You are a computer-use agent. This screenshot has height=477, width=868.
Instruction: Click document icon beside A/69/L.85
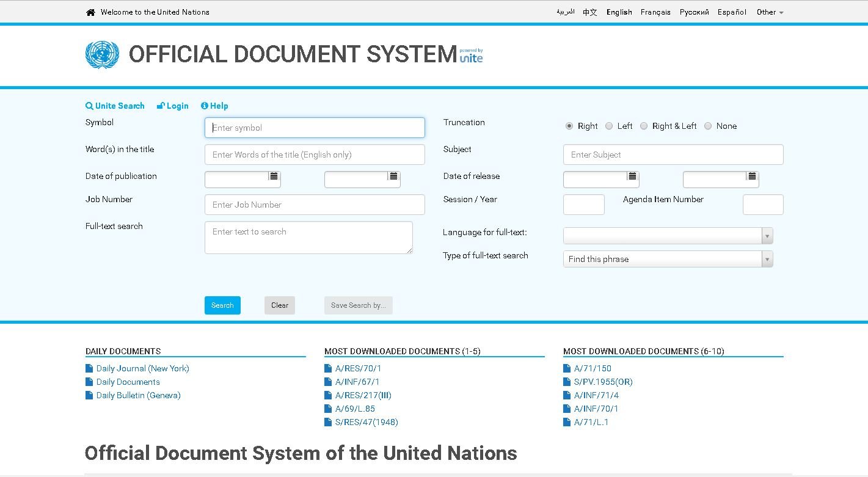tap(328, 409)
